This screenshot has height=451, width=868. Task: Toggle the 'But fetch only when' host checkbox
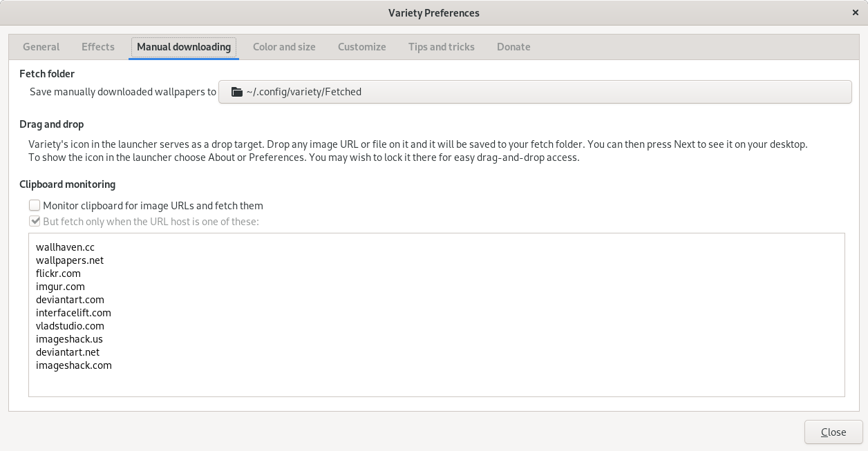pyautogui.click(x=35, y=222)
